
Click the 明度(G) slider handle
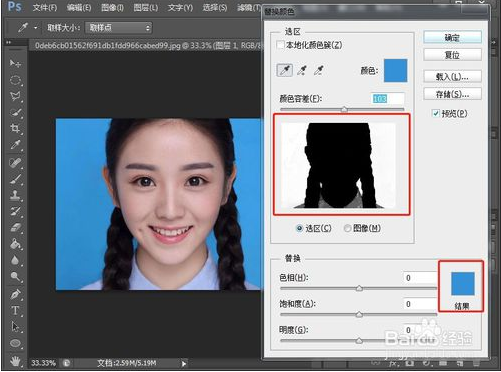pyautogui.click(x=359, y=341)
